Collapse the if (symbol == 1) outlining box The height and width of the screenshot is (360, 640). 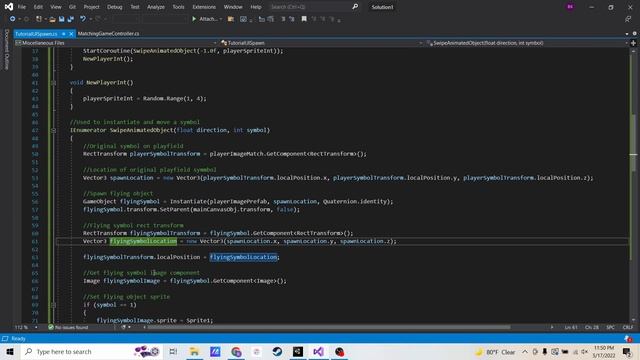pos(53,305)
